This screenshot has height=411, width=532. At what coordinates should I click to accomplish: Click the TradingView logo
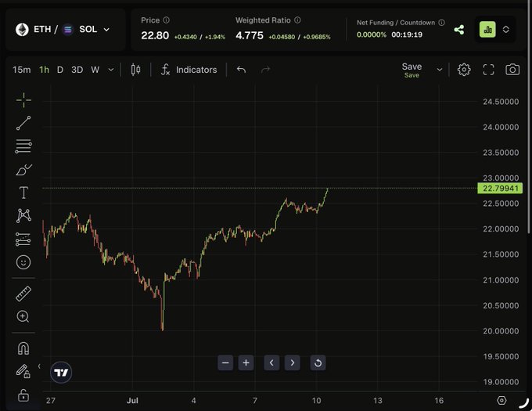[61, 373]
